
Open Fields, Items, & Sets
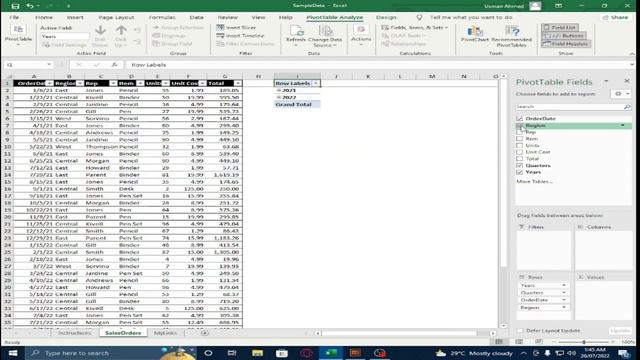click(415, 27)
